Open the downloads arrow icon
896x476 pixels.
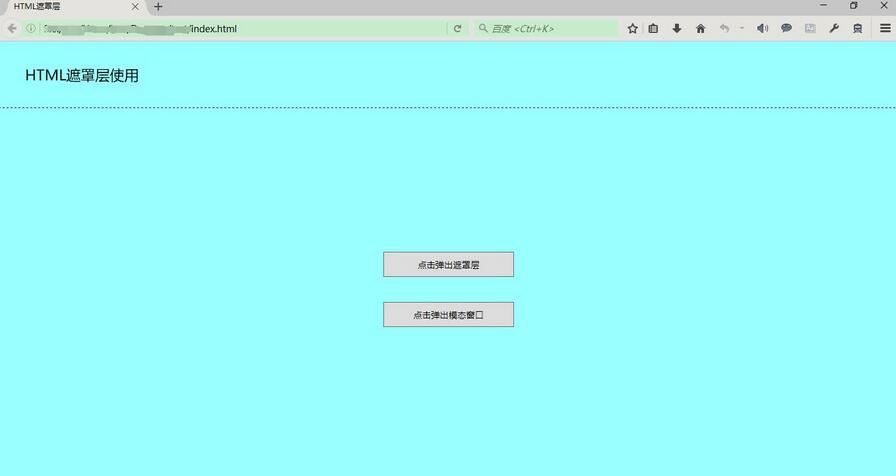[677, 29]
